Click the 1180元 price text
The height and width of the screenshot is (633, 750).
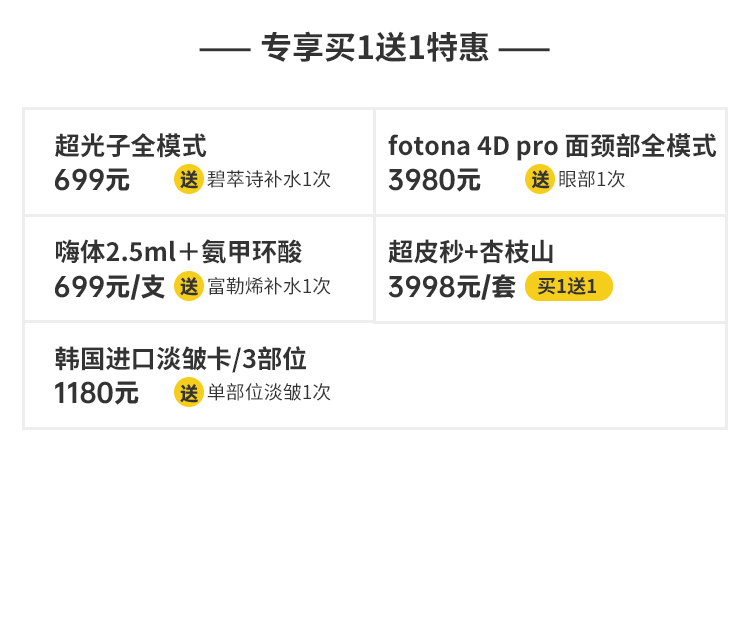(96, 394)
